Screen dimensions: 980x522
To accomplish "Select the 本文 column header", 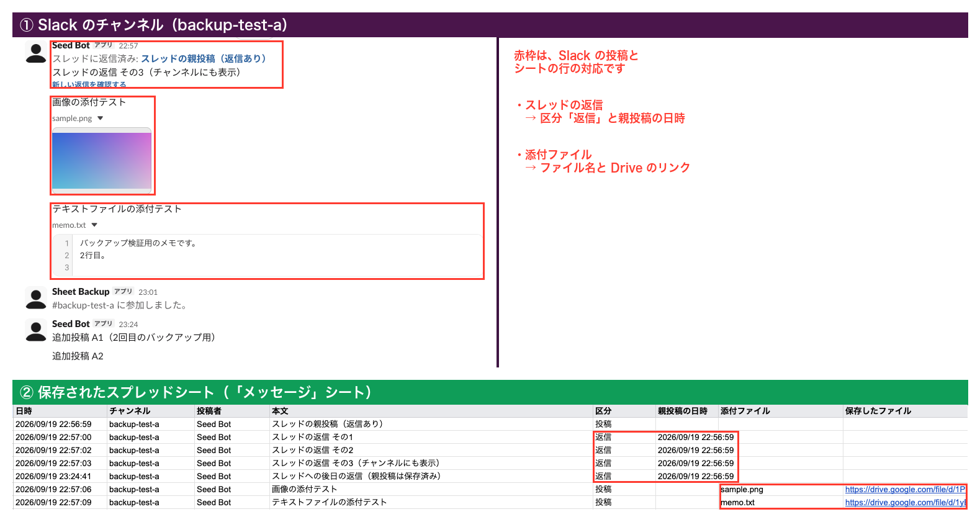I will 431,411.
